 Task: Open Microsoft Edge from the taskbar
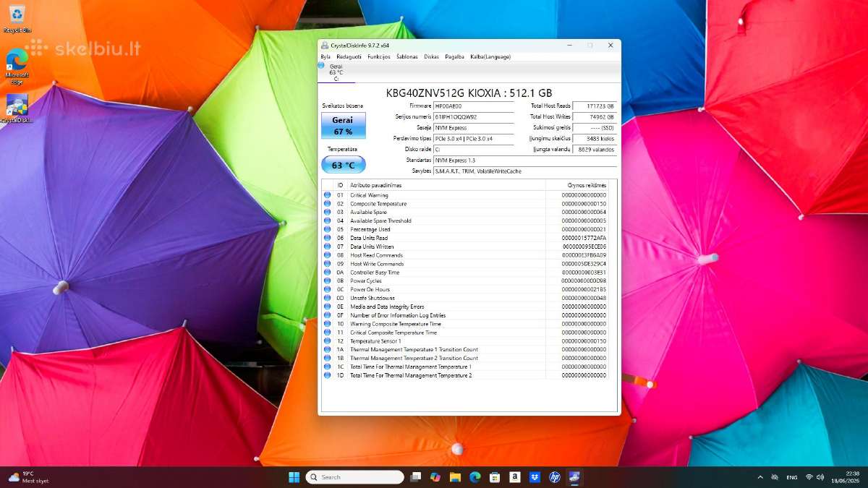(475, 477)
